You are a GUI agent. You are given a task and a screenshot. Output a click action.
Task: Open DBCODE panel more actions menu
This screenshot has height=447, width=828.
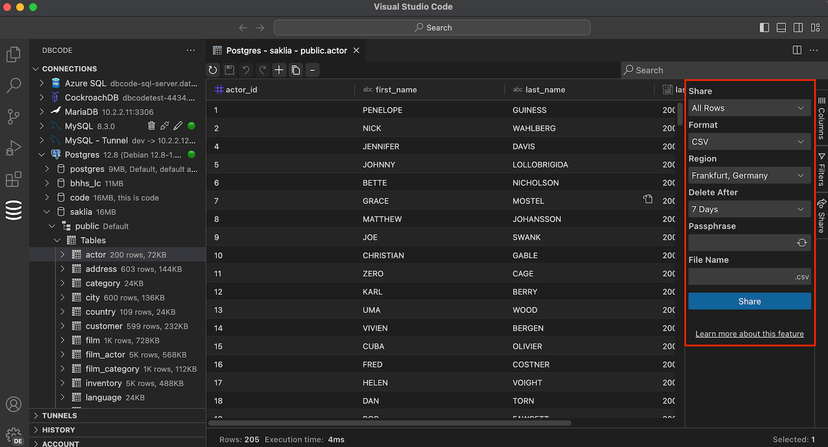pos(191,50)
